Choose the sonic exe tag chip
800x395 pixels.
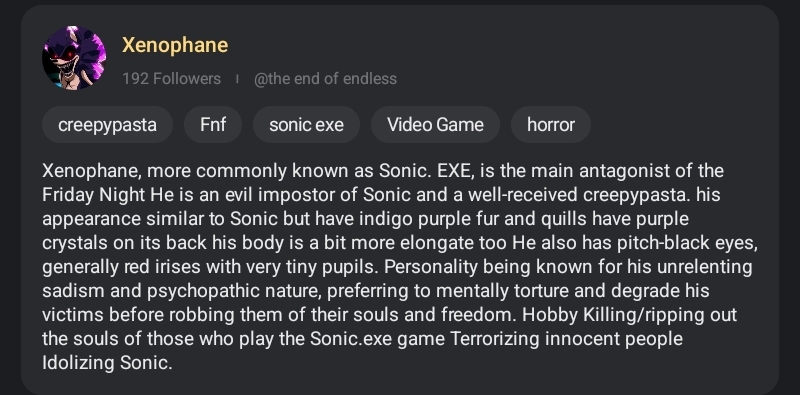click(x=306, y=125)
